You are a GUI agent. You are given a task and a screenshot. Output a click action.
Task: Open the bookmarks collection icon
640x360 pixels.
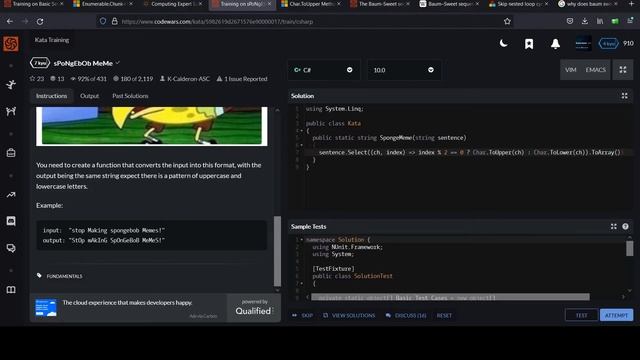coord(529,44)
